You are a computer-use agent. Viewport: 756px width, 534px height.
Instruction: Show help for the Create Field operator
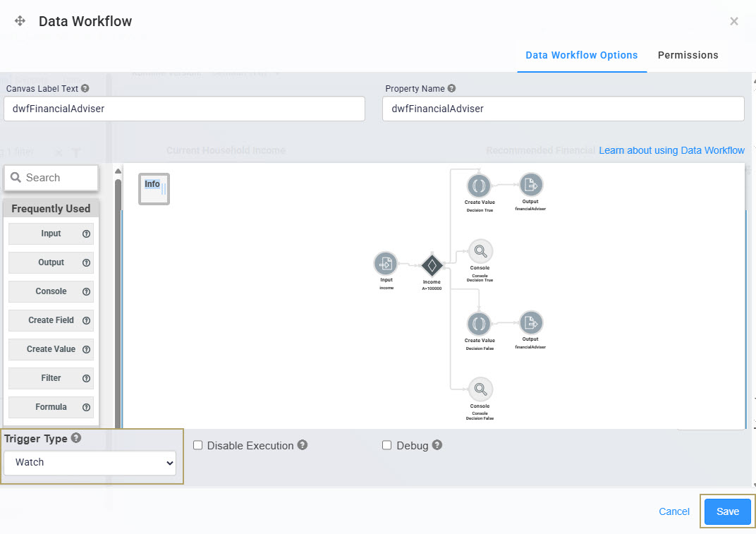point(86,321)
